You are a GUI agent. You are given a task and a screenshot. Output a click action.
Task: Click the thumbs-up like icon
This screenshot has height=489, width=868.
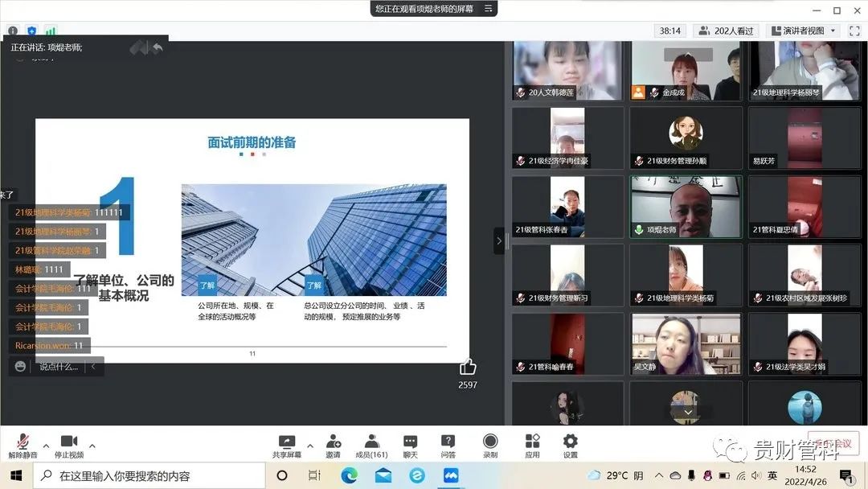tap(467, 368)
